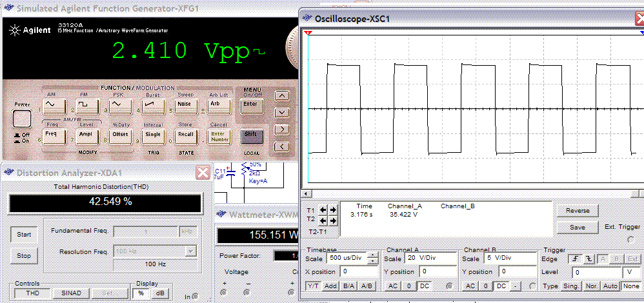Select Y/T timebase mode
This screenshot has height=303, width=644.
pyautogui.click(x=314, y=286)
